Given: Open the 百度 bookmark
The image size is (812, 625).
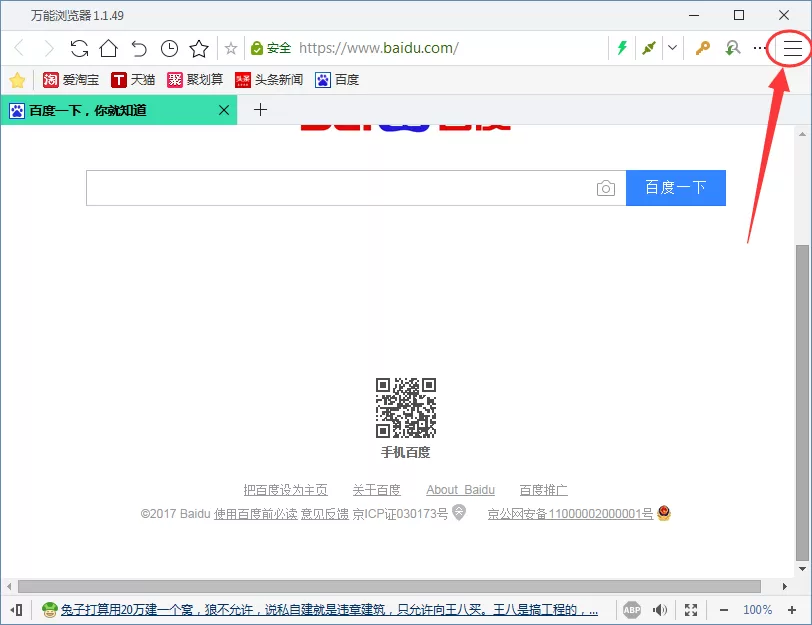Looking at the screenshot, I should click(x=337, y=80).
